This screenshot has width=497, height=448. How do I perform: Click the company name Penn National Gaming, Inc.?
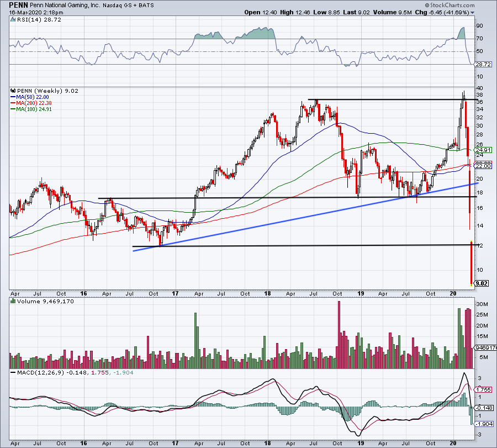65,6
